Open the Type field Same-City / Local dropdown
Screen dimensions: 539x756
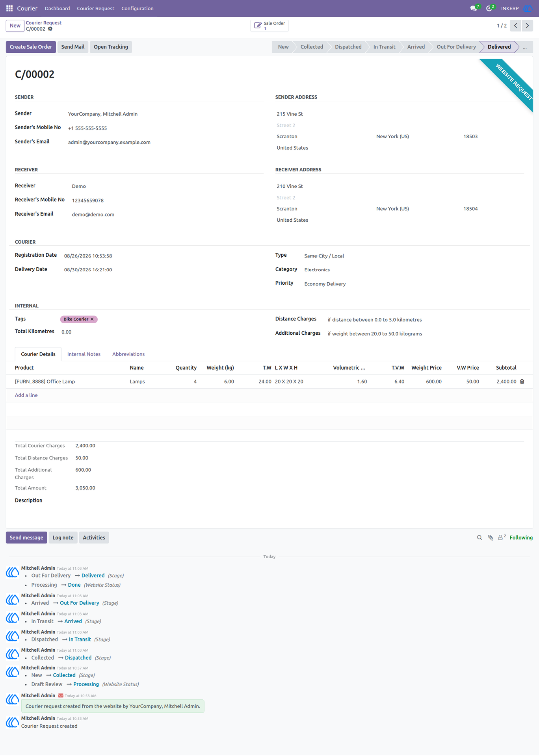(x=414, y=256)
